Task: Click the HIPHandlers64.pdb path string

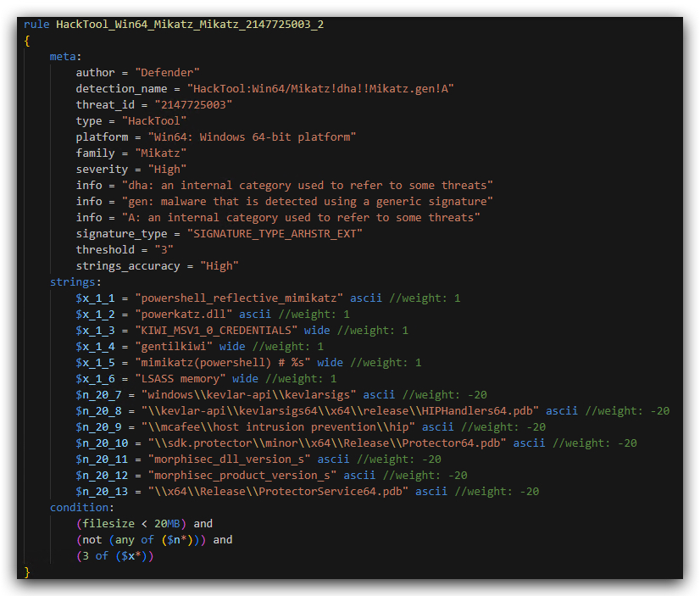Action: tap(340, 410)
